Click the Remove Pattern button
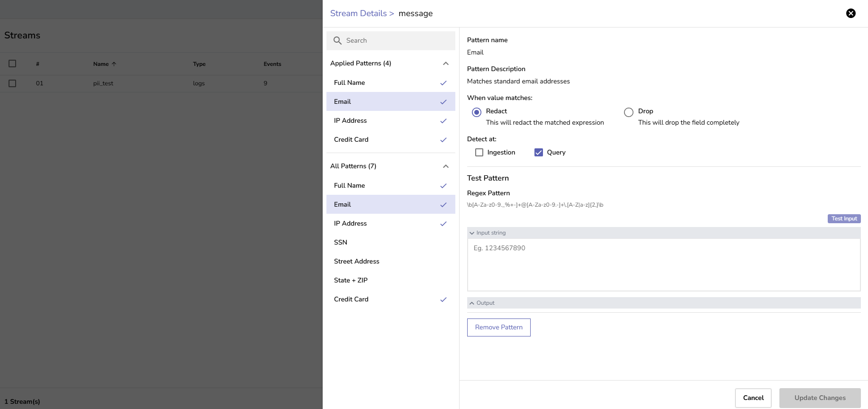This screenshot has width=868, height=409. pos(498,327)
